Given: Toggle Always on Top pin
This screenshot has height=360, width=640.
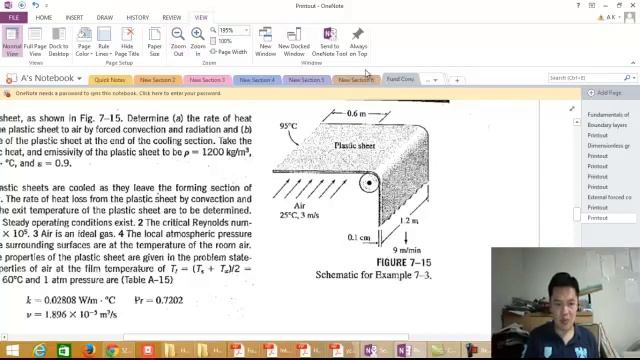Looking at the screenshot, I should click(x=358, y=42).
